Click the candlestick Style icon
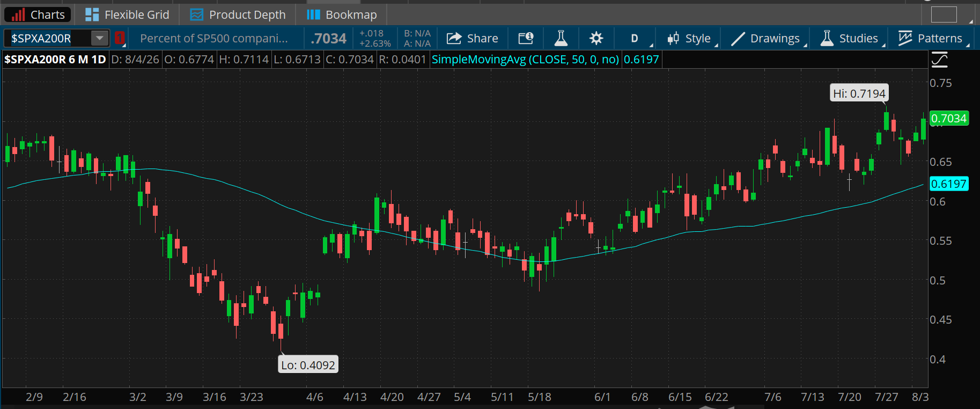980x409 pixels. coord(673,38)
